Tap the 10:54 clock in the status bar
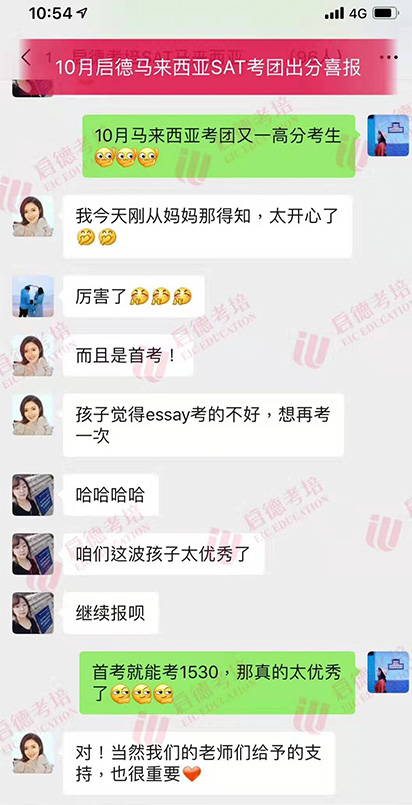Screen dimensions: 412x805 [x=50, y=14]
